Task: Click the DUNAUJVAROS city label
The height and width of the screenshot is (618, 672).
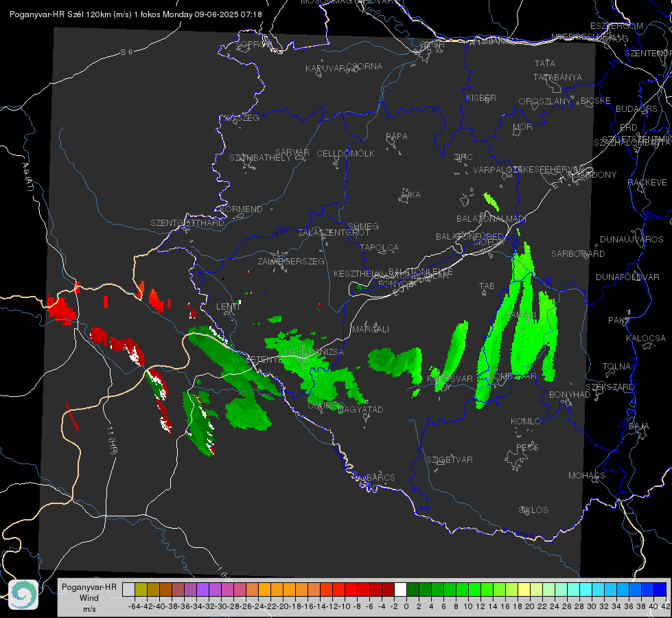Action: pos(632,240)
